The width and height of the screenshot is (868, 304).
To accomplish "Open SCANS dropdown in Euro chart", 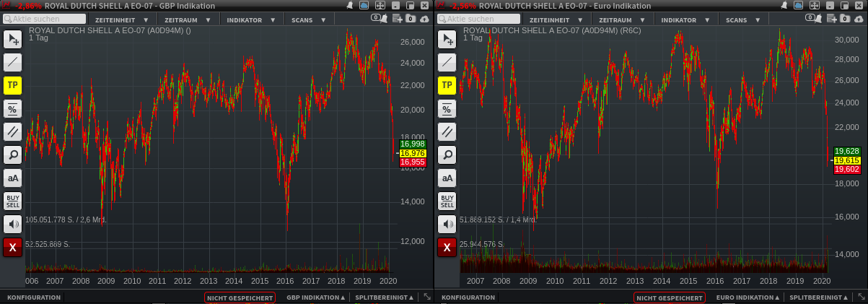I will pos(742,19).
